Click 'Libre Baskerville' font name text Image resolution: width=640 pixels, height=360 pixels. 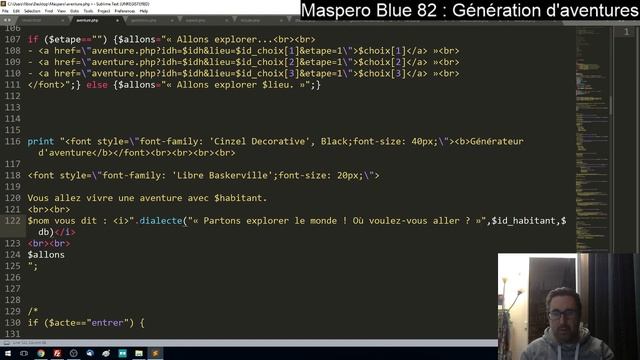click(x=222, y=176)
